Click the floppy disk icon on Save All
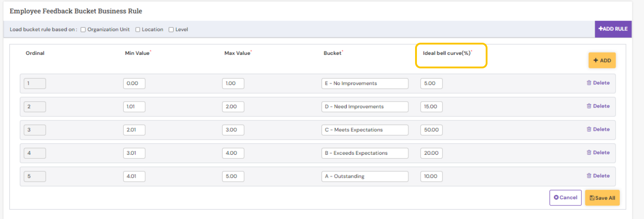Screen dimensions: 644x219 (x=592, y=198)
